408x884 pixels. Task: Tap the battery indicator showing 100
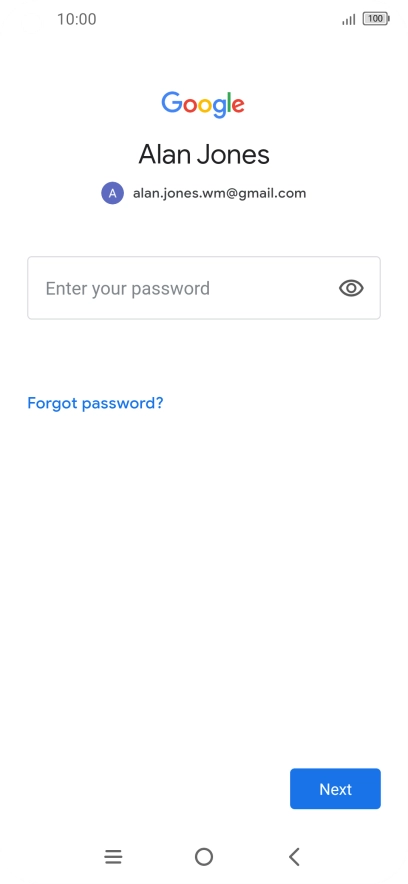tap(376, 19)
